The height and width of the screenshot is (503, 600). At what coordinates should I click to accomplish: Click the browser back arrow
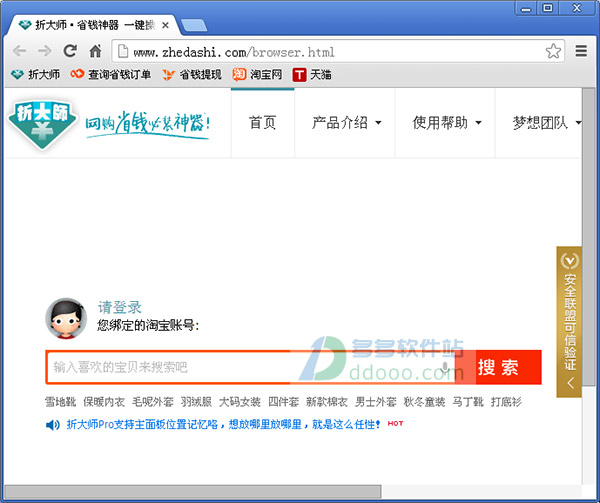coord(20,51)
